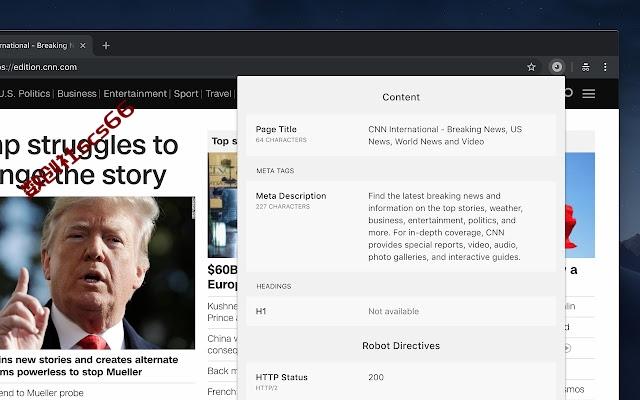Open Sport section
Image resolution: width=640 pixels, height=400 pixels.
pos(186,94)
